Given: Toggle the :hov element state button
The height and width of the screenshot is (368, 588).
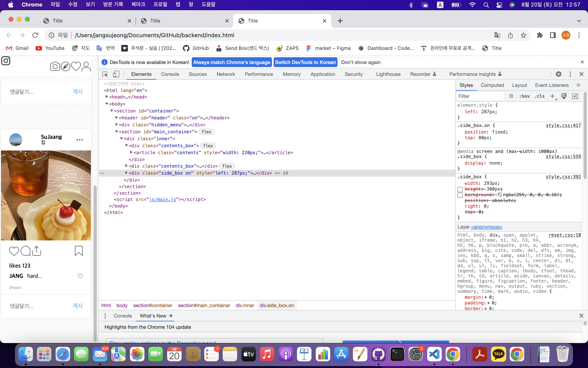Looking at the screenshot, I should 524,96.
